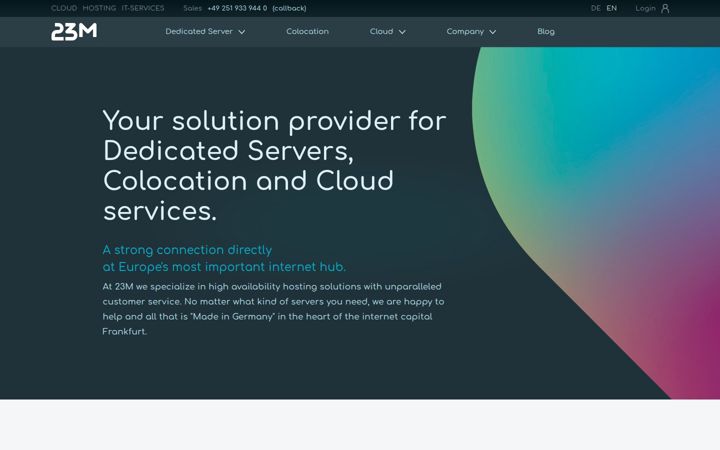This screenshot has height=450, width=720.
Task: Click the HOSTING link in top bar
Action: [x=99, y=8]
